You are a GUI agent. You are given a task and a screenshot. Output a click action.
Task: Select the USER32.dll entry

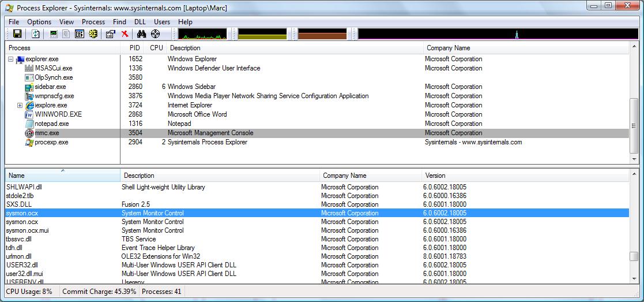22,265
